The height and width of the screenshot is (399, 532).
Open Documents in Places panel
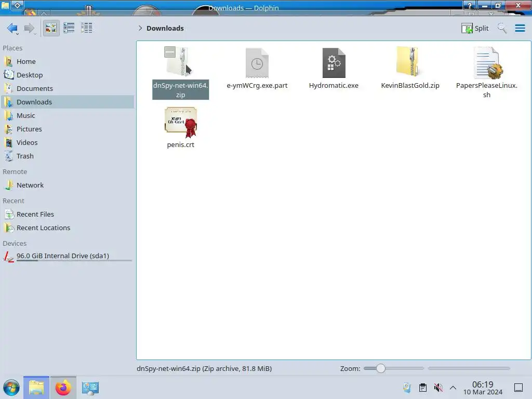click(x=68, y=88)
